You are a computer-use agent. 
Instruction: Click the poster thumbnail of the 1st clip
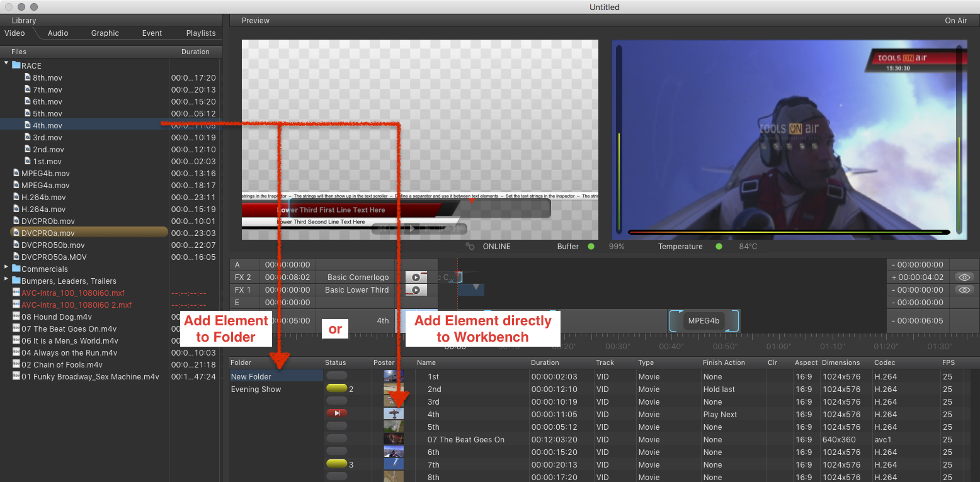(x=394, y=376)
